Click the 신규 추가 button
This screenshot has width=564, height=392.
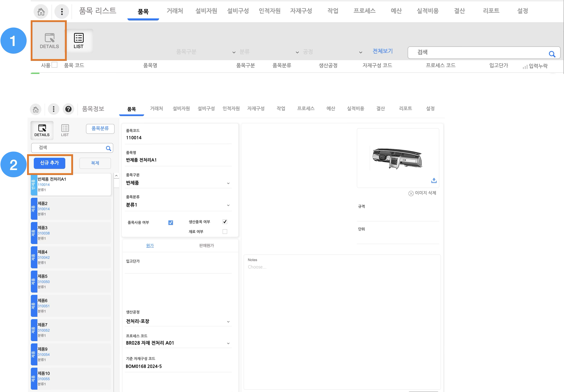49,163
